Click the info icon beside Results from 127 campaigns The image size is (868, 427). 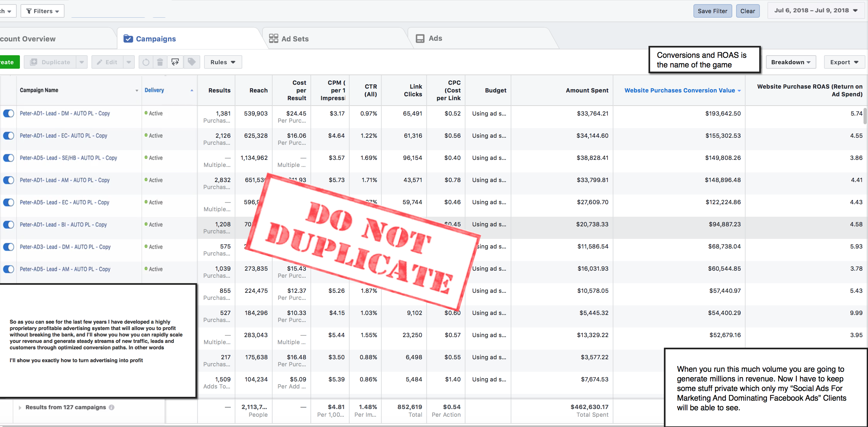coord(112,407)
